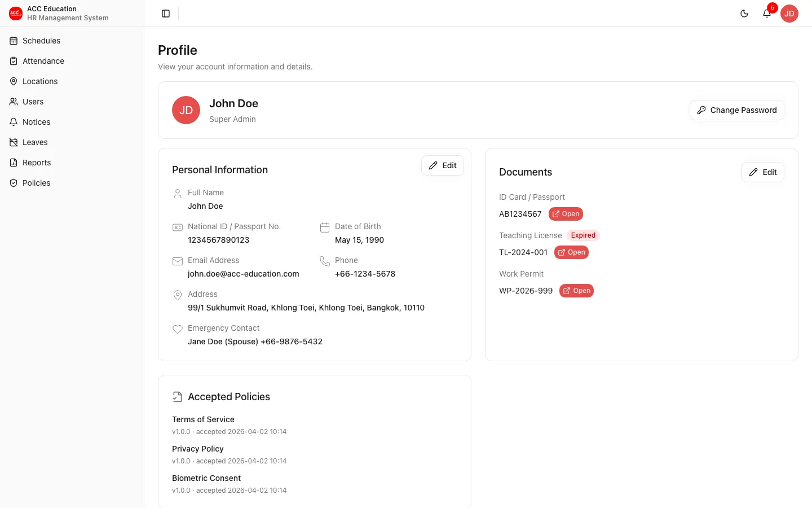
Task: Click the birth date May 15, 1990
Action: [359, 240]
